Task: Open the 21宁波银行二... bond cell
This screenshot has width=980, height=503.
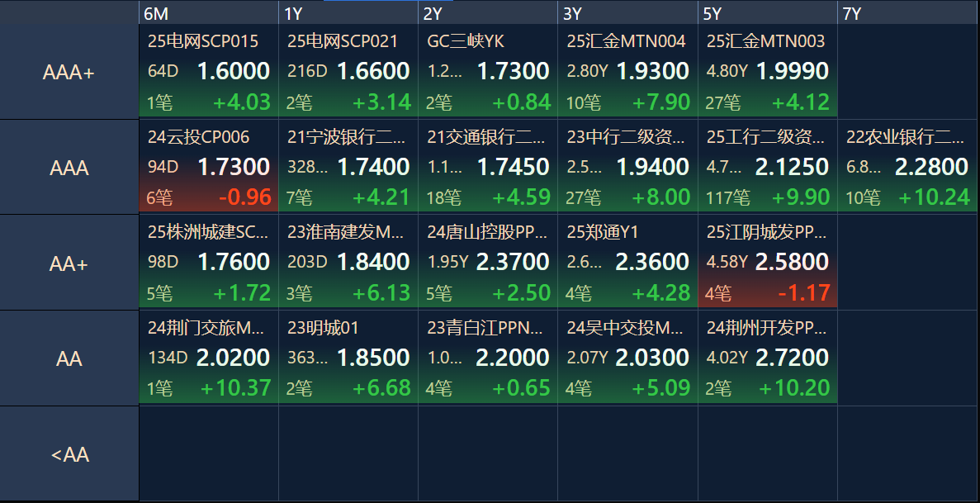Action: click(348, 166)
